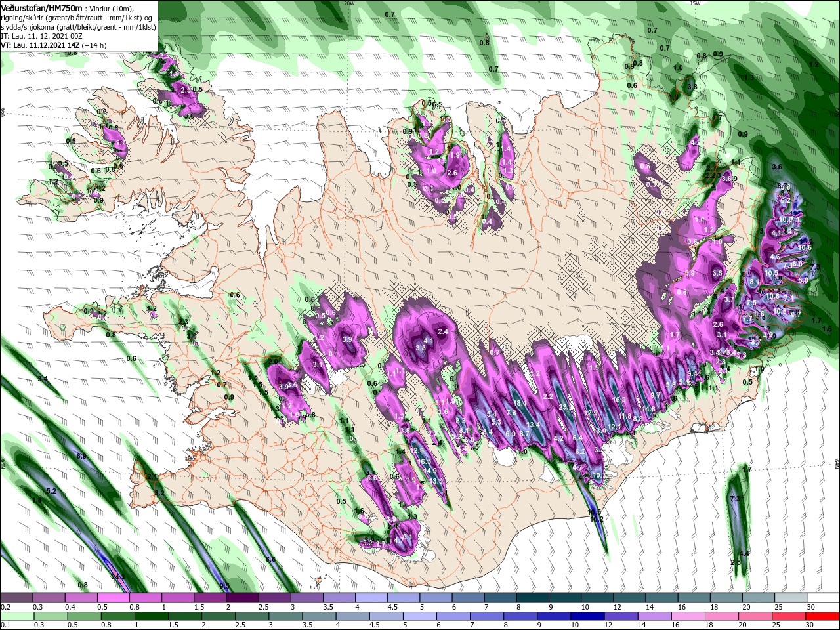Pick the rain-scale green swatch at 0.5
Image resolution: width=840 pixels, height=630 pixels.
pyautogui.click(x=84, y=616)
